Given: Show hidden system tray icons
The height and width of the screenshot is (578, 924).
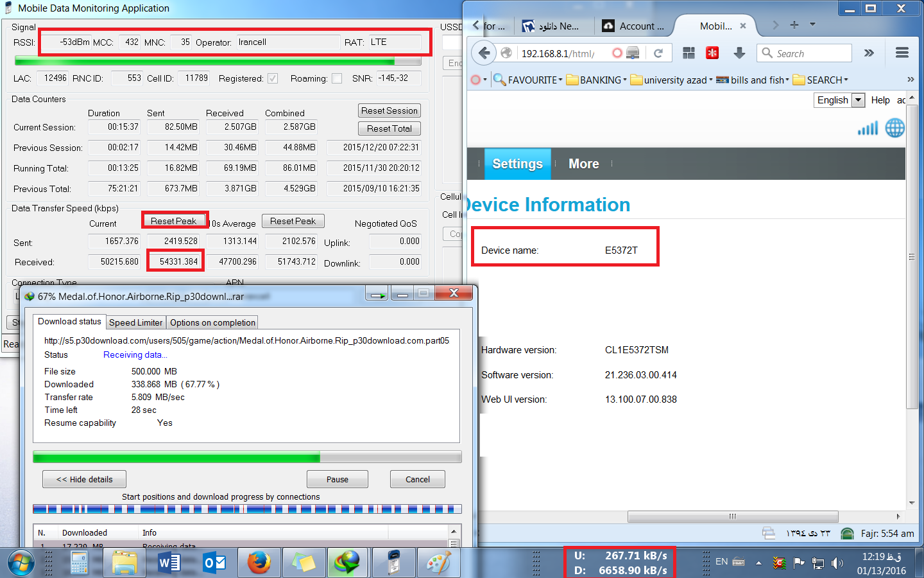Looking at the screenshot, I should pyautogui.click(x=758, y=563).
